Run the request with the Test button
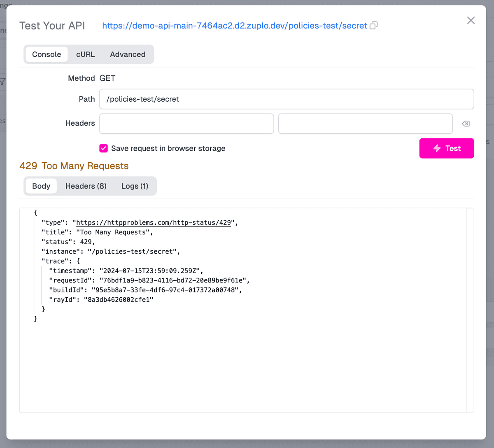494x448 pixels. (446, 148)
